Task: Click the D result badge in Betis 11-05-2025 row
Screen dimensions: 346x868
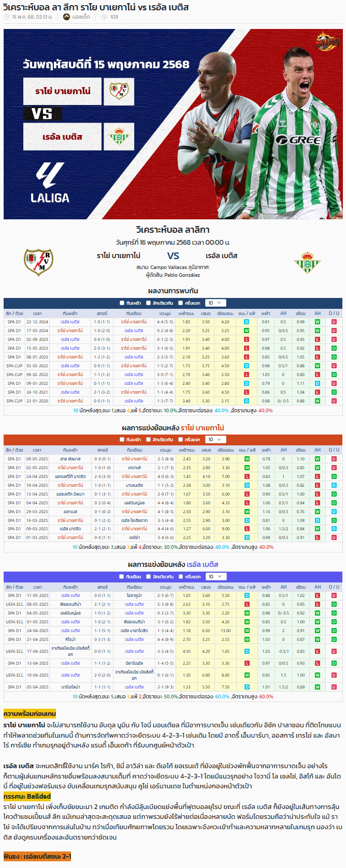Action: [x=247, y=595]
